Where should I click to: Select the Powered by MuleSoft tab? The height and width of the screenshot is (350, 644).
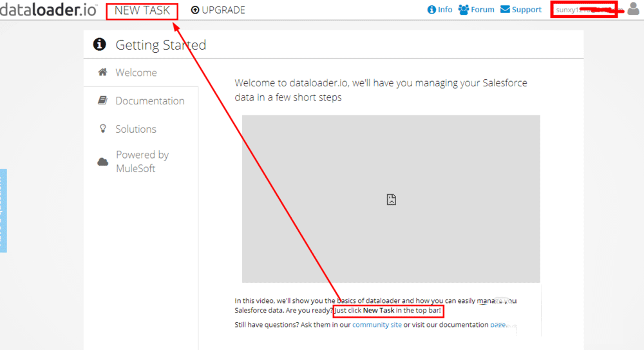point(141,162)
